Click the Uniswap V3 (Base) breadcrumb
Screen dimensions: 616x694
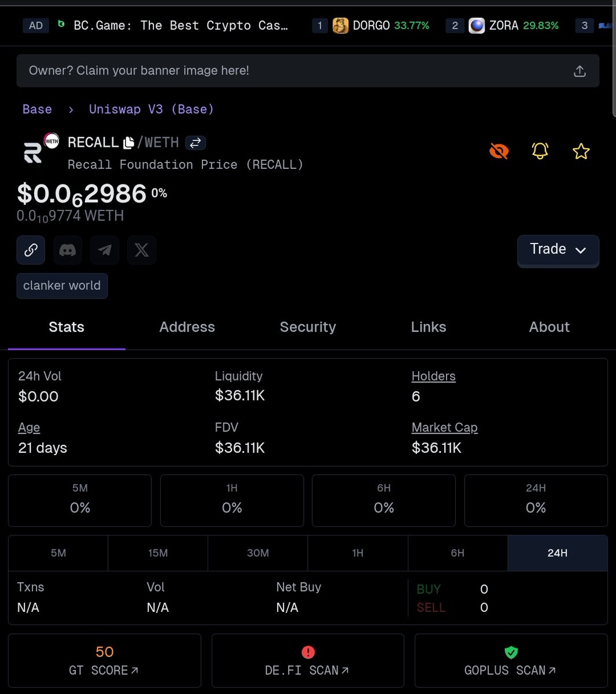click(x=151, y=109)
